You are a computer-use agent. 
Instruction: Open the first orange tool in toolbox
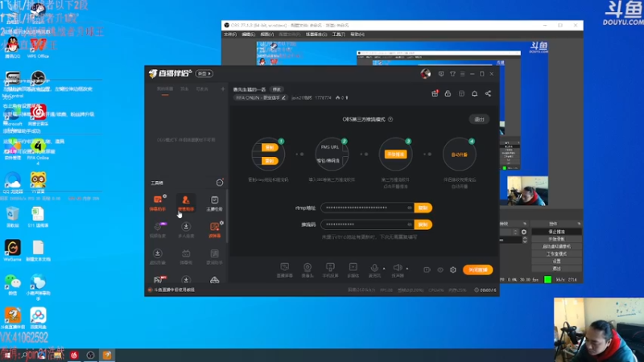(x=157, y=203)
